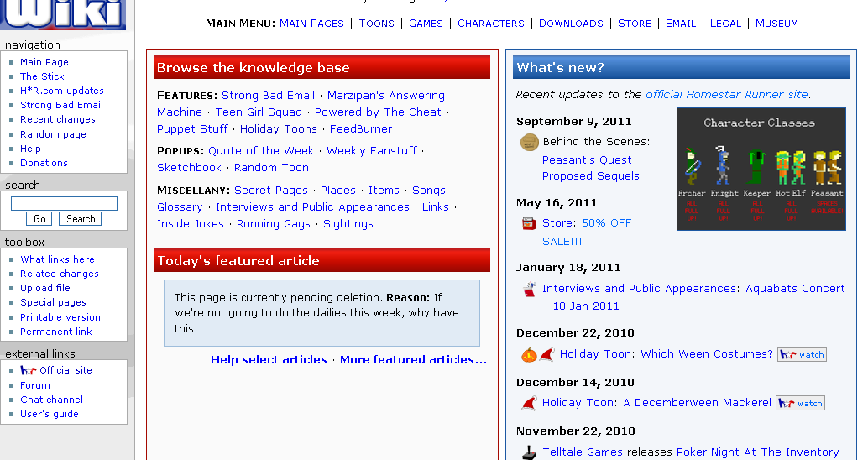Click the Wiki logo at top left

point(63,13)
